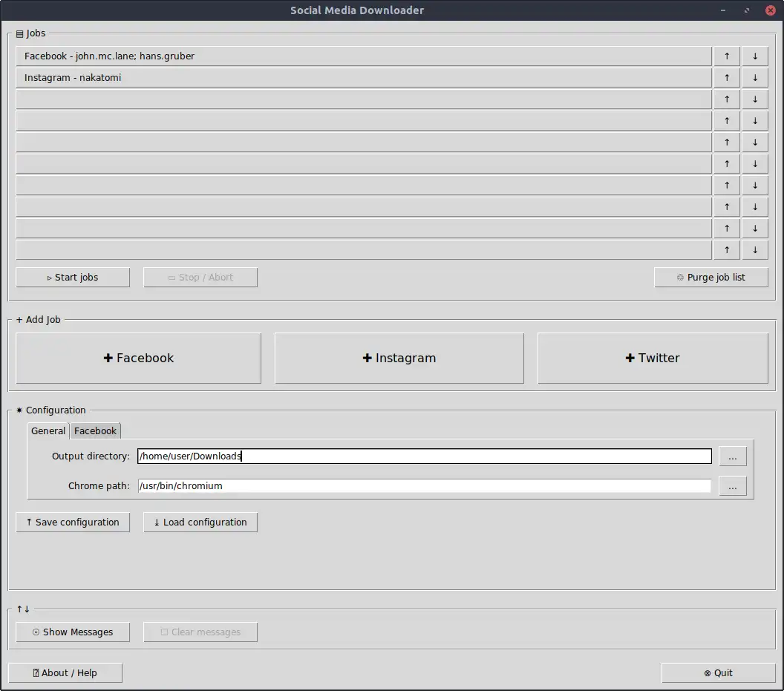Switch to the General configuration tab

[48, 431]
